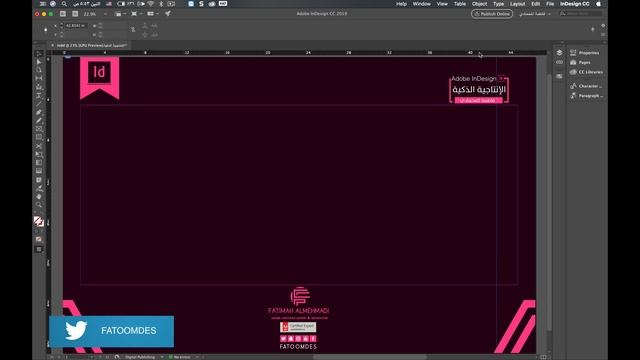Select the Free Transform tool
Image resolution: width=640 pixels, height=360 pixels.
[x=39, y=154]
